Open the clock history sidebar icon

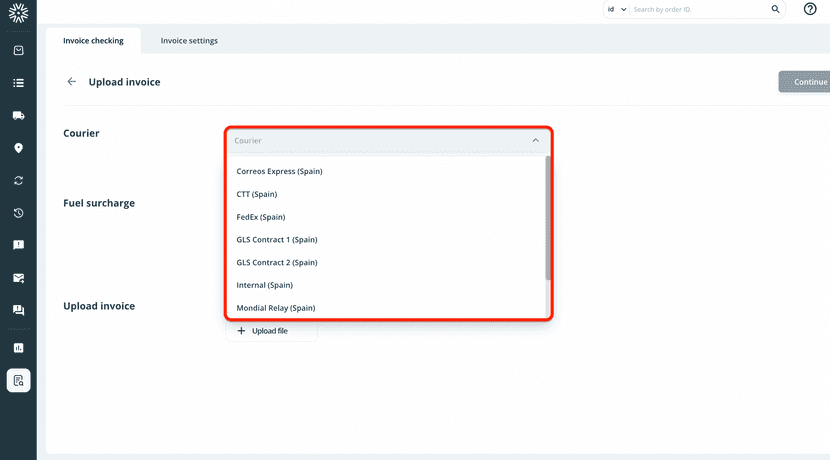pos(18,213)
